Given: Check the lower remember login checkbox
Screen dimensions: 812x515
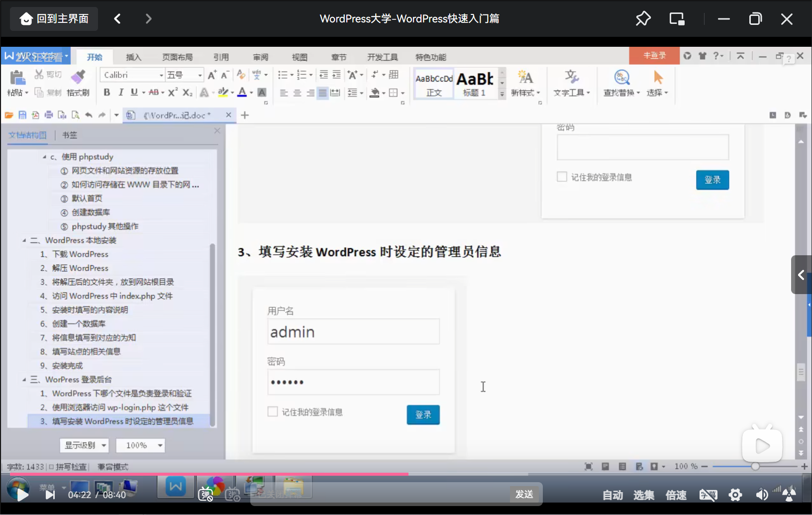Looking at the screenshot, I should (273, 412).
